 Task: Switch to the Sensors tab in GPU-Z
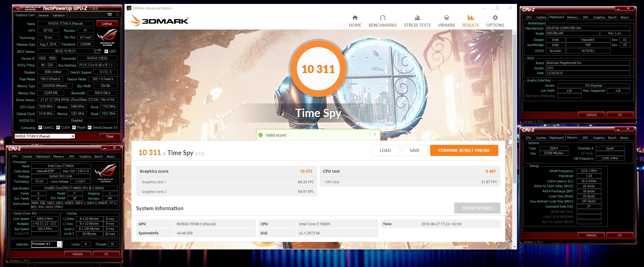43,15
